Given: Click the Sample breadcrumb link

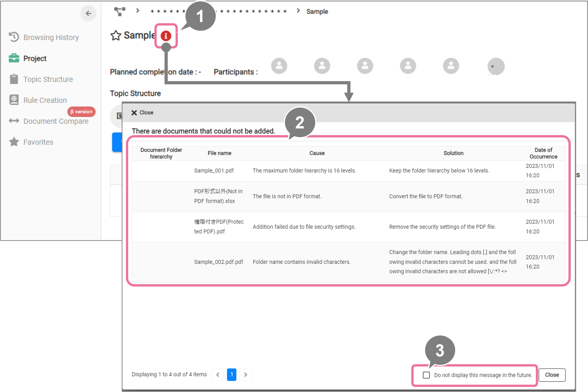Looking at the screenshot, I should click(x=317, y=11).
